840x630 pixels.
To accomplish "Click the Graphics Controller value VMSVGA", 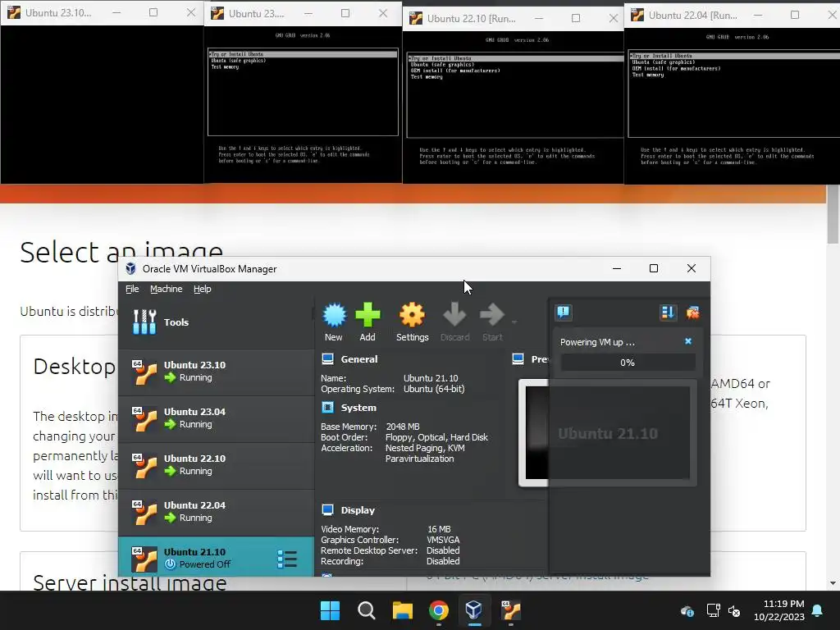I will [x=443, y=540].
